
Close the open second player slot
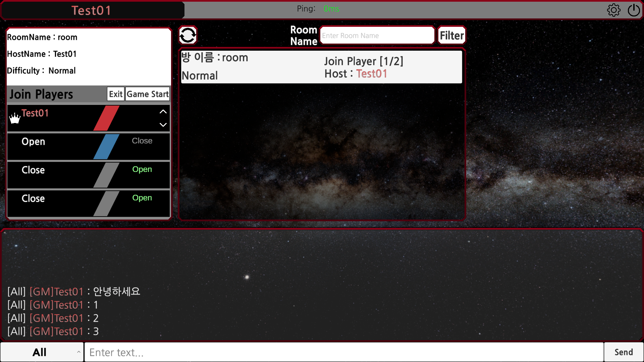click(x=142, y=141)
